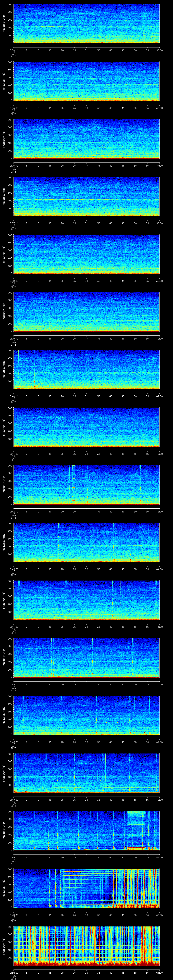Click the 15 second tick under the 0:46:00 spectrogram

tap(50, 742)
